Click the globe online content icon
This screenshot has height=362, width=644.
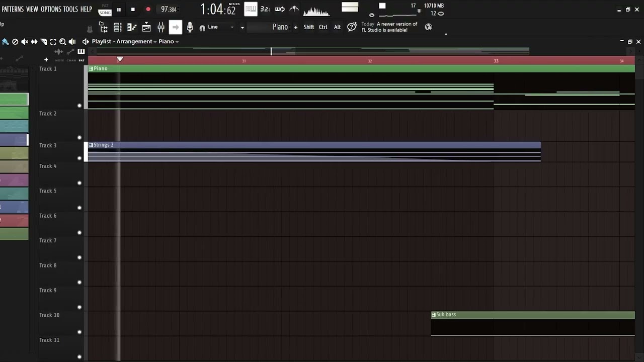point(428,27)
